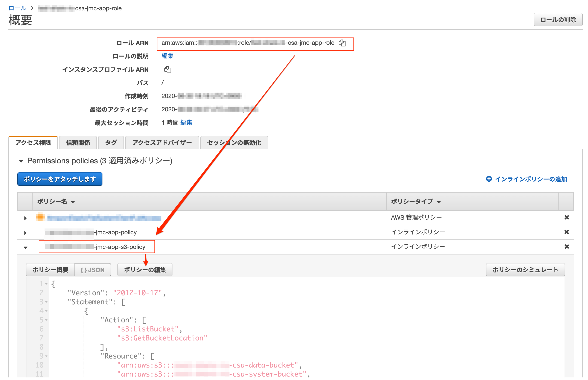Switch to the {}JSON view tab
588x380 pixels.
(x=93, y=270)
